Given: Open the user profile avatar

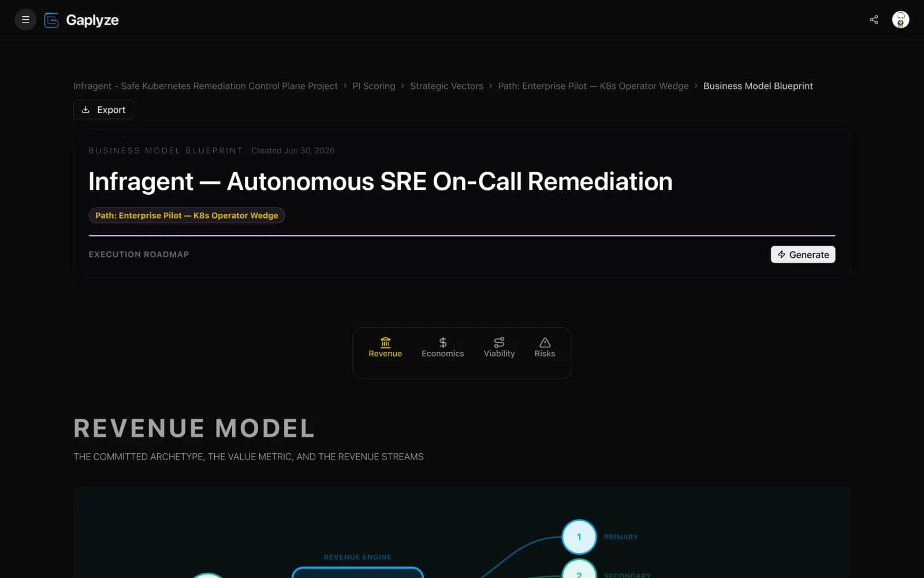Looking at the screenshot, I should 900,20.
